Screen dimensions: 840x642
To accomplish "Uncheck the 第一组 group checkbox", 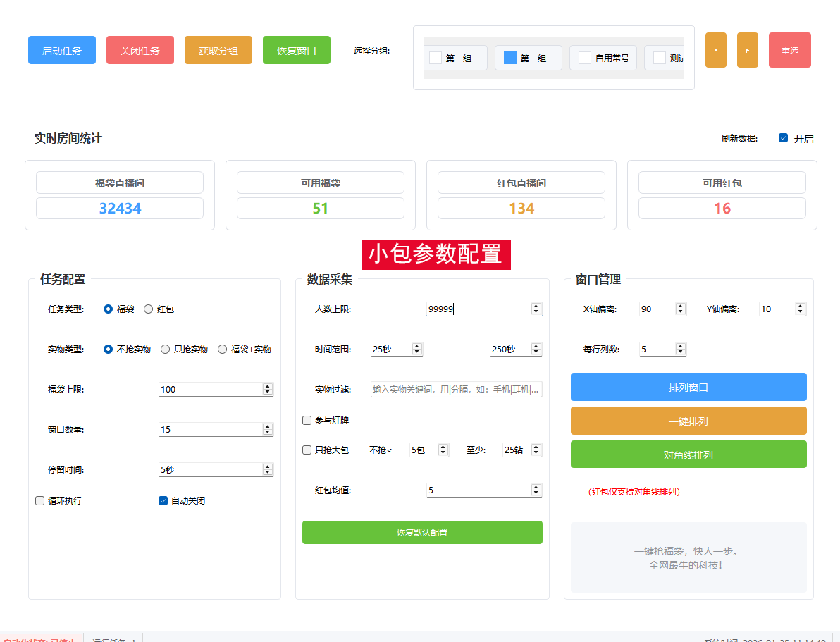I will point(510,58).
